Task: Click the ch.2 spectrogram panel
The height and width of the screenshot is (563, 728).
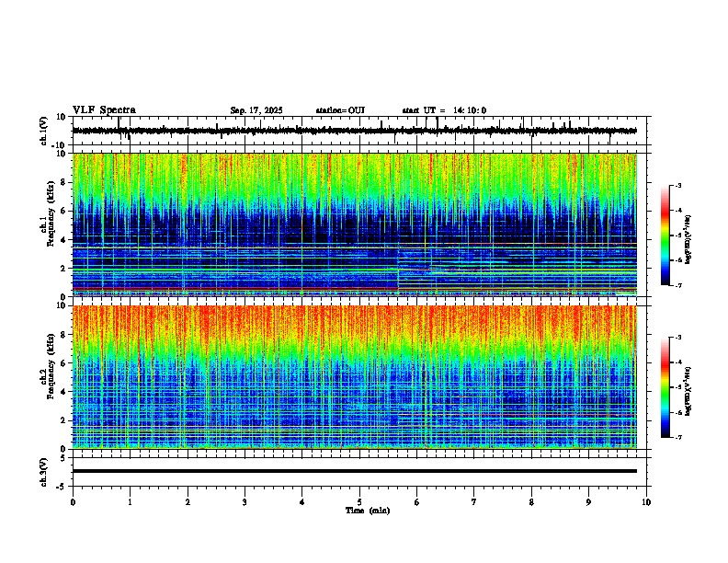Action: click(355, 377)
